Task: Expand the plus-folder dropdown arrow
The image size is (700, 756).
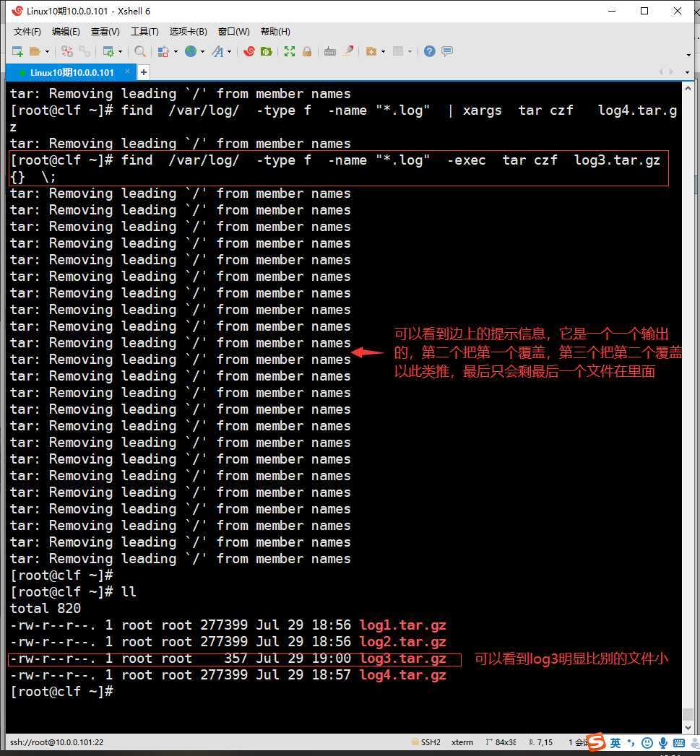Action: (383, 51)
